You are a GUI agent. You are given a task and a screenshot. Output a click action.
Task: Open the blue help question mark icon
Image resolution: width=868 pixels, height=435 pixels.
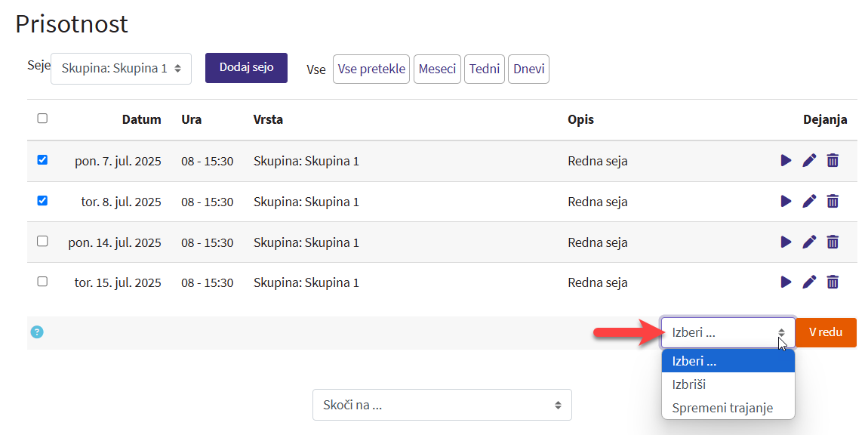(x=37, y=332)
